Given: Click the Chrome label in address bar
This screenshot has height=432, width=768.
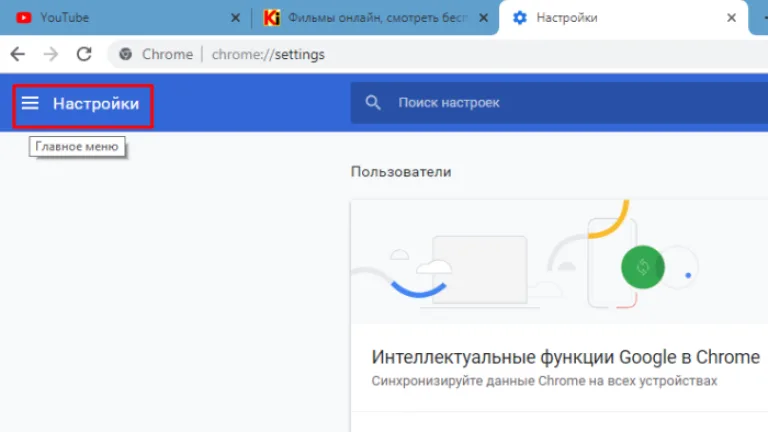Looking at the screenshot, I should pos(168,54).
